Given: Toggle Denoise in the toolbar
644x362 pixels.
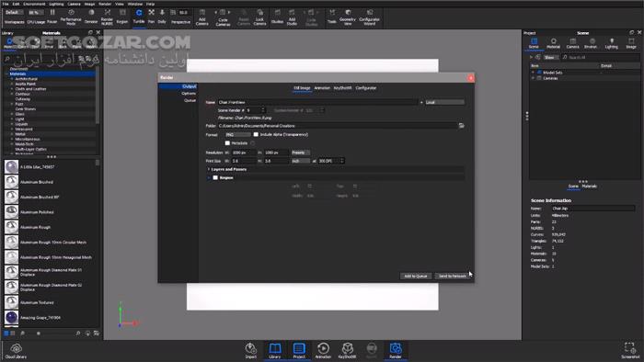Looking at the screenshot, I should click(91, 16).
